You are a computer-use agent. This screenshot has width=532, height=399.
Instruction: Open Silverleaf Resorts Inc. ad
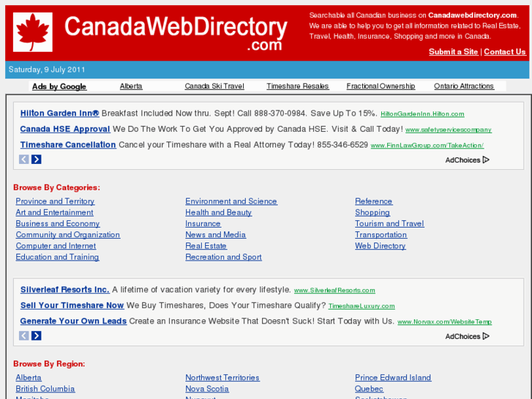click(65, 290)
